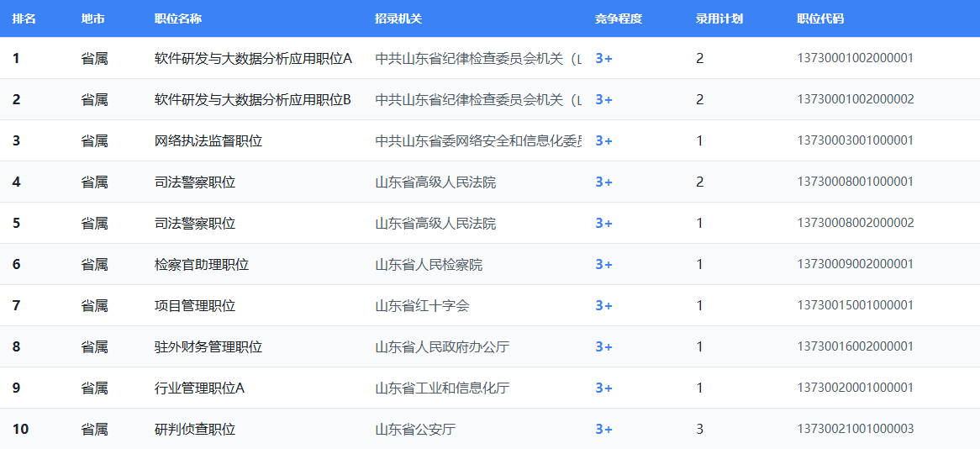Image resolution: width=980 pixels, height=449 pixels.
Task: Click the 职位名称 column header
Action: [x=178, y=18]
